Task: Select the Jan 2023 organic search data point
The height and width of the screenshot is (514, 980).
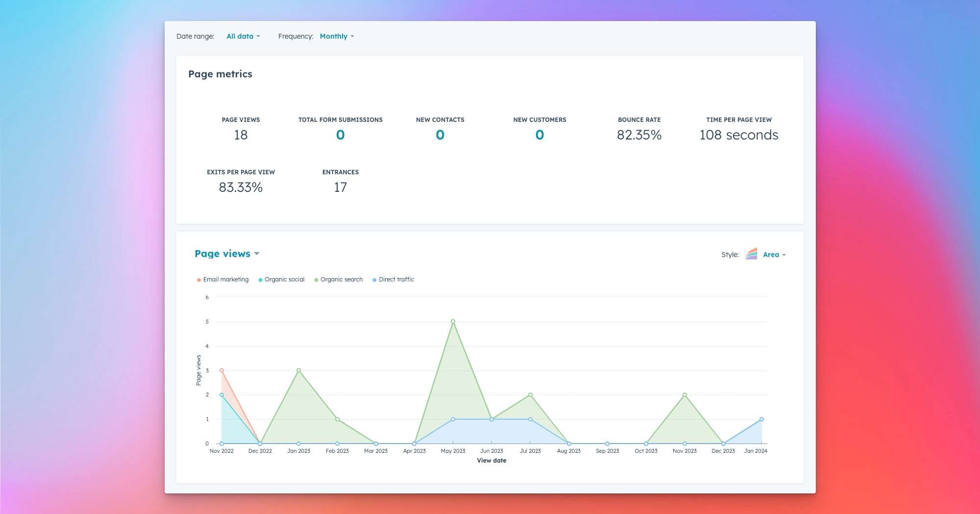Action: click(298, 371)
